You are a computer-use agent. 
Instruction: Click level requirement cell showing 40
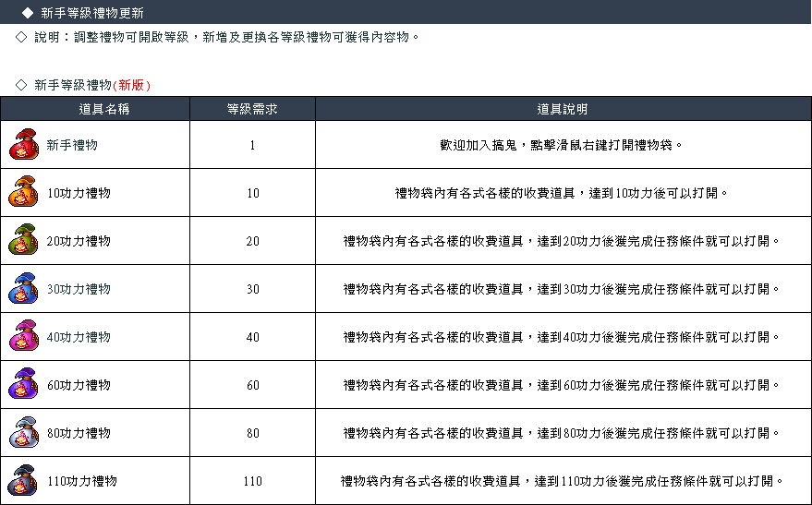253,337
